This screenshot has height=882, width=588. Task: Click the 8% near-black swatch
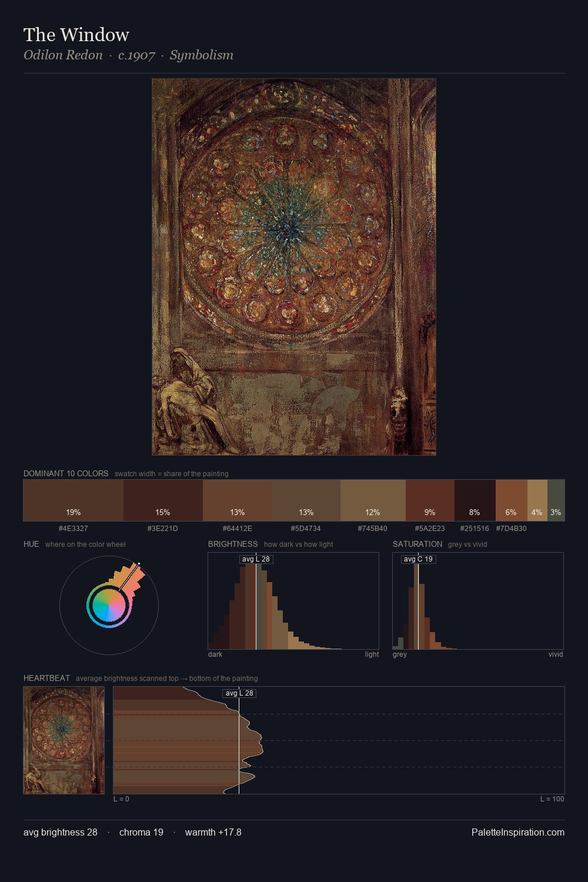(475, 500)
